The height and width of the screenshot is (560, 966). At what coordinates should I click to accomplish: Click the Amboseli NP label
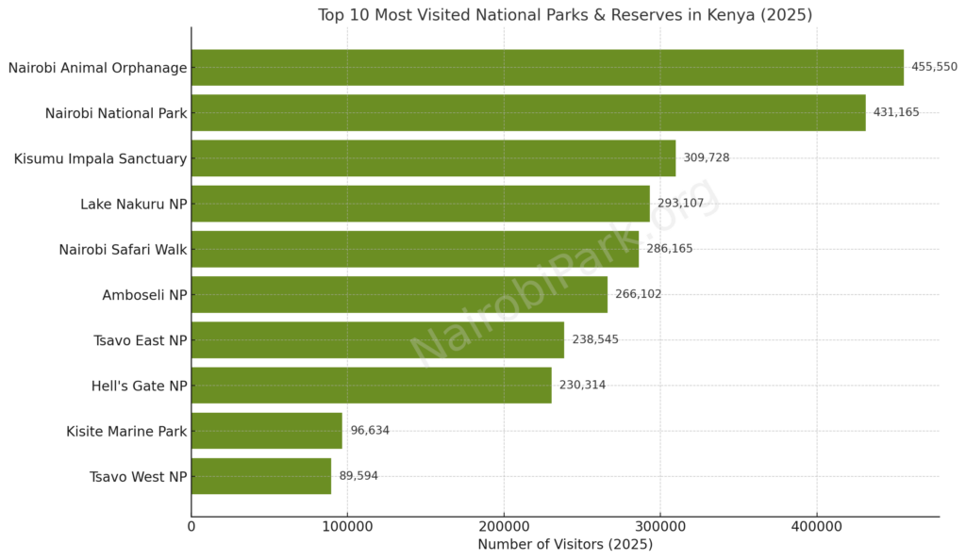pos(144,295)
